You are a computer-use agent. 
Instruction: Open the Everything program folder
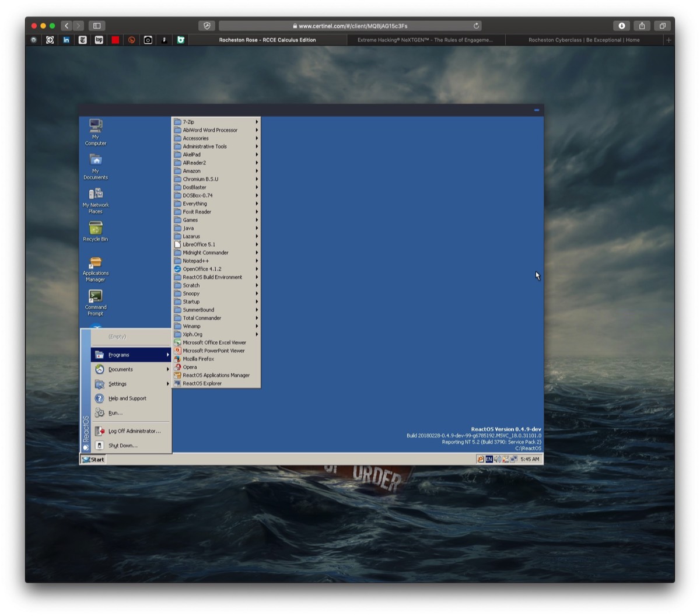pos(216,204)
